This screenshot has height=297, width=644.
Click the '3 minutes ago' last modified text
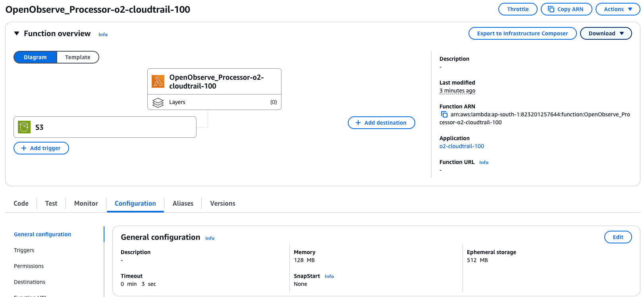pyautogui.click(x=457, y=91)
